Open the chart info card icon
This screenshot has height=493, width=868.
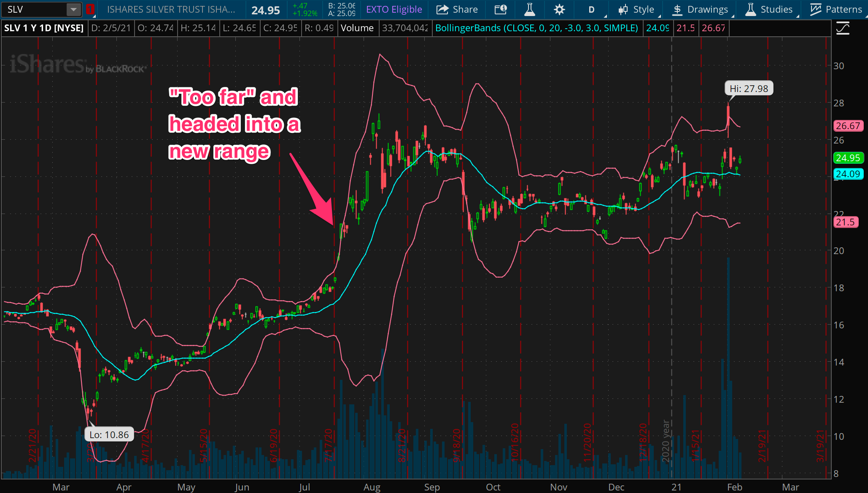[x=501, y=9]
